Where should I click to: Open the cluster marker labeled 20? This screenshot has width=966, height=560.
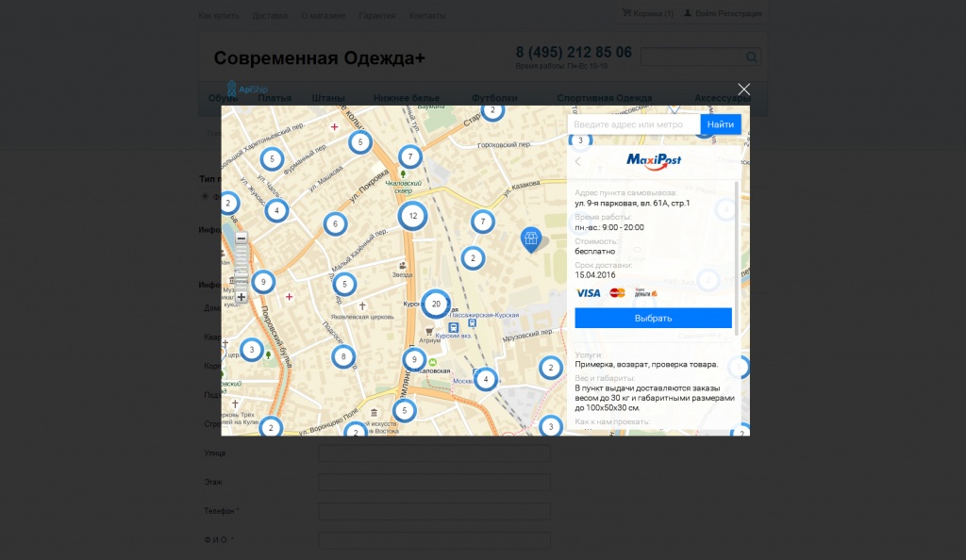(x=435, y=304)
